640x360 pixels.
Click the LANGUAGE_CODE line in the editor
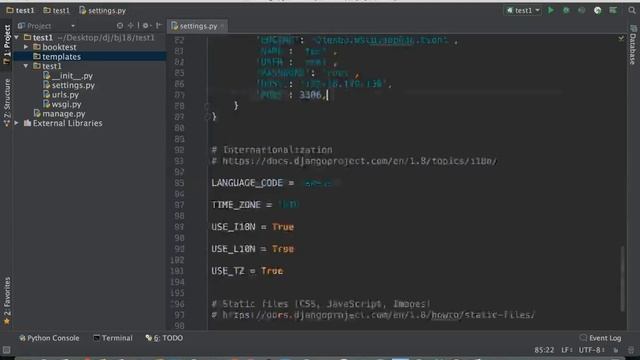(x=275, y=183)
